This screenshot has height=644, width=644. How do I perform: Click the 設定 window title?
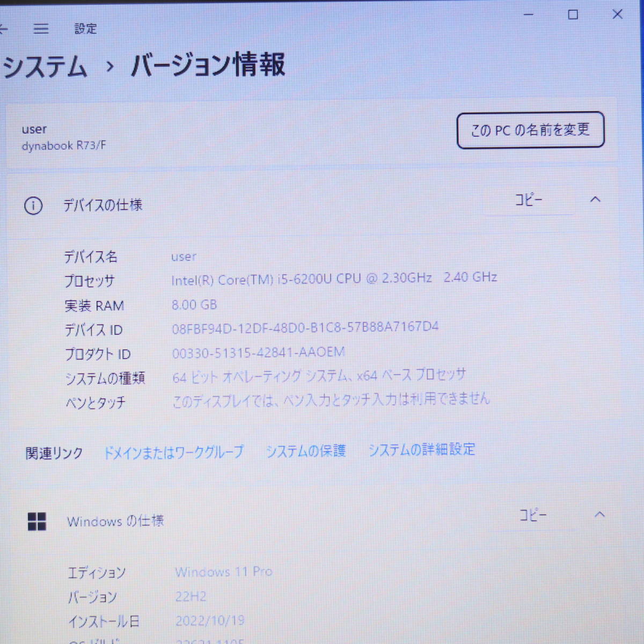coord(86,29)
